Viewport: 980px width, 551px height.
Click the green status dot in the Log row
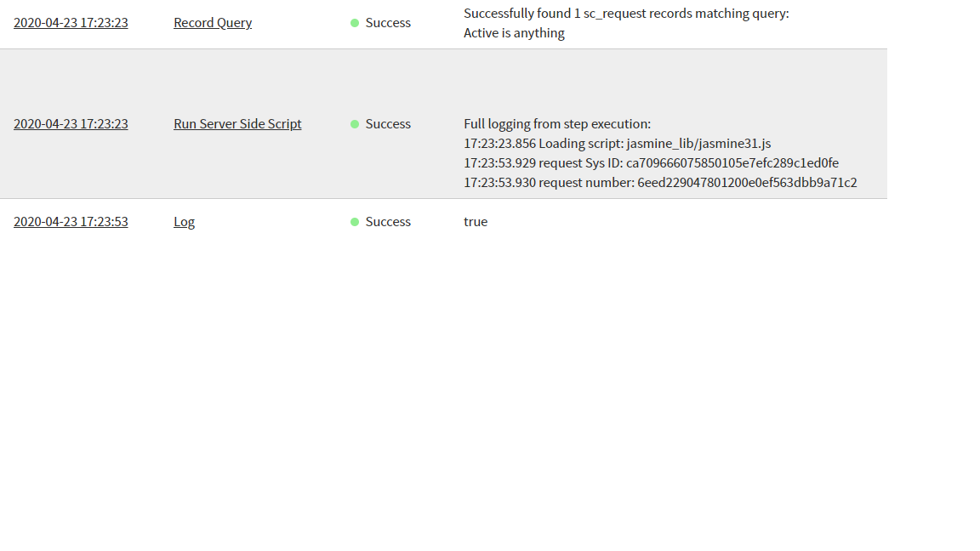coord(355,222)
